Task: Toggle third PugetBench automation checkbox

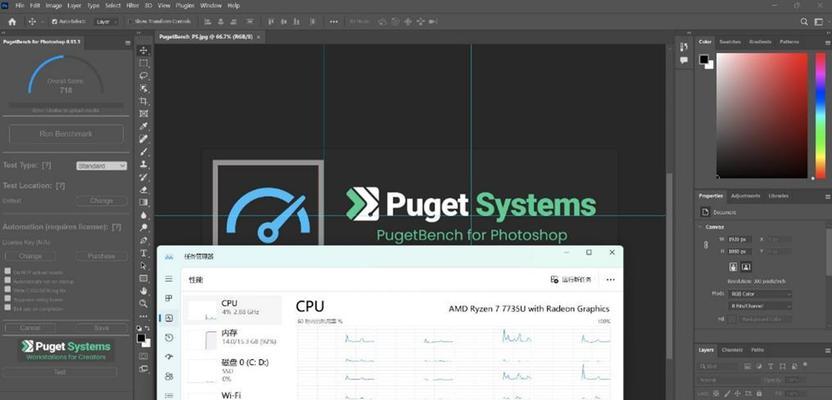Action: pyautogui.click(x=7, y=289)
